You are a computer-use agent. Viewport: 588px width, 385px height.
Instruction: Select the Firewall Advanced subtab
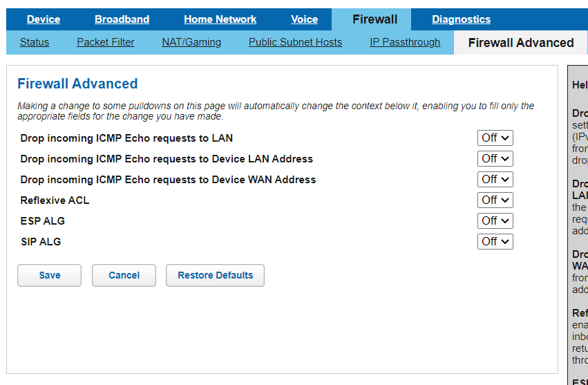(x=520, y=43)
